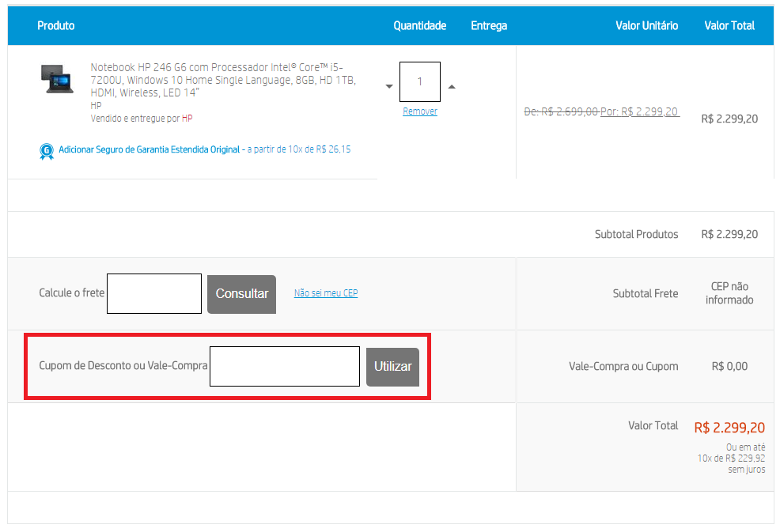Decrease quantity with the down arrow
This screenshot has height=532, width=780.
(389, 86)
